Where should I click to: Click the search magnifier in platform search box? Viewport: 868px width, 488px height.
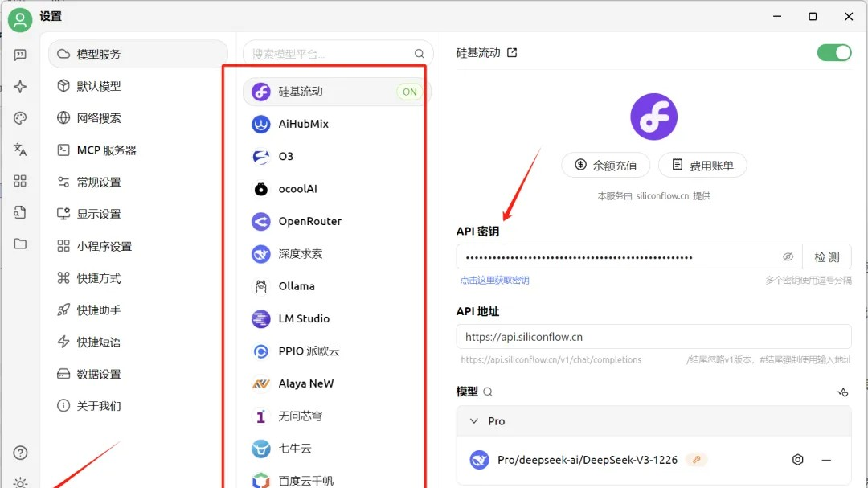click(419, 54)
